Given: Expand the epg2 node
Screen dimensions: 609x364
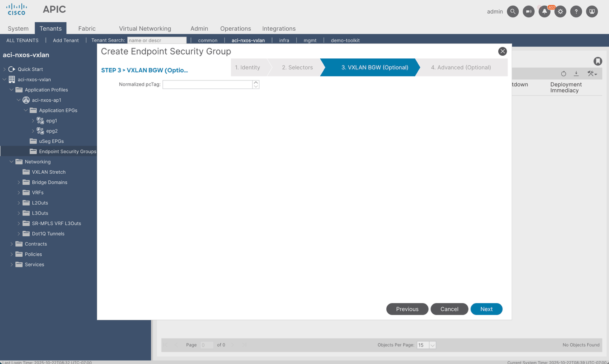Looking at the screenshot, I should click(x=33, y=131).
